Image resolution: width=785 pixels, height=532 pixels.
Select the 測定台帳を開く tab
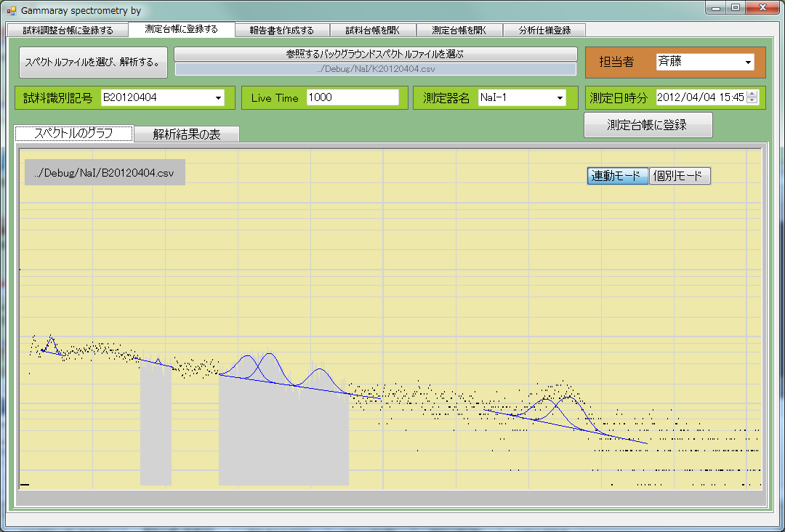[459, 31]
